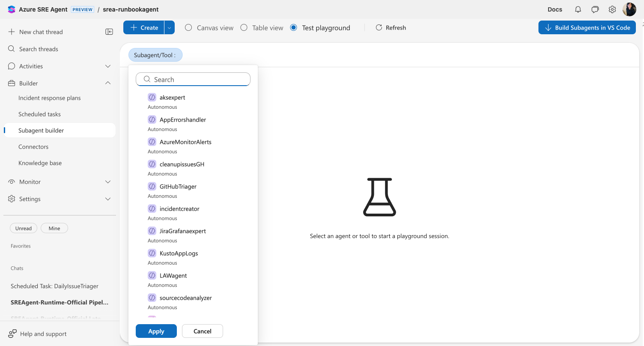This screenshot has height=346, width=644.
Task: Open the Subagent/Tool filter pill
Action: tap(155, 55)
